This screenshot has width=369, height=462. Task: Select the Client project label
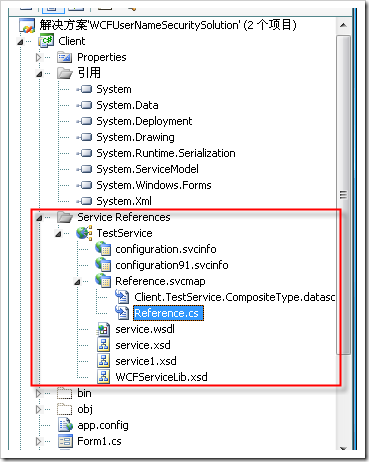(72, 41)
